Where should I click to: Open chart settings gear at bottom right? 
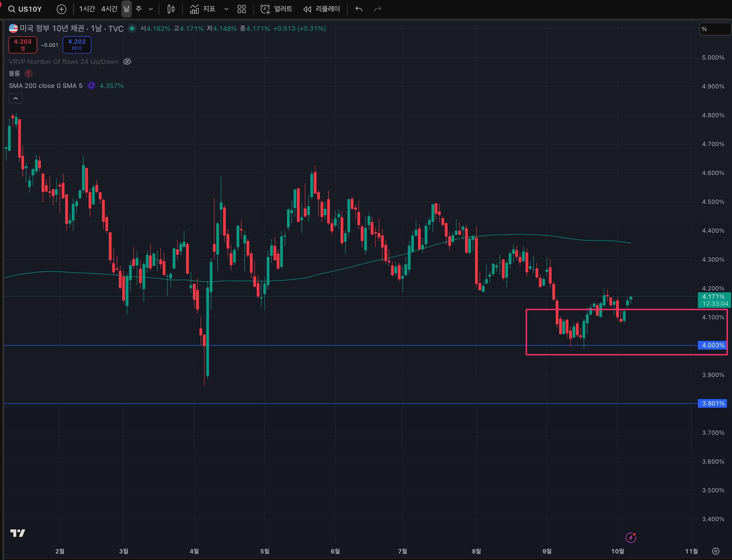pyautogui.click(x=716, y=551)
